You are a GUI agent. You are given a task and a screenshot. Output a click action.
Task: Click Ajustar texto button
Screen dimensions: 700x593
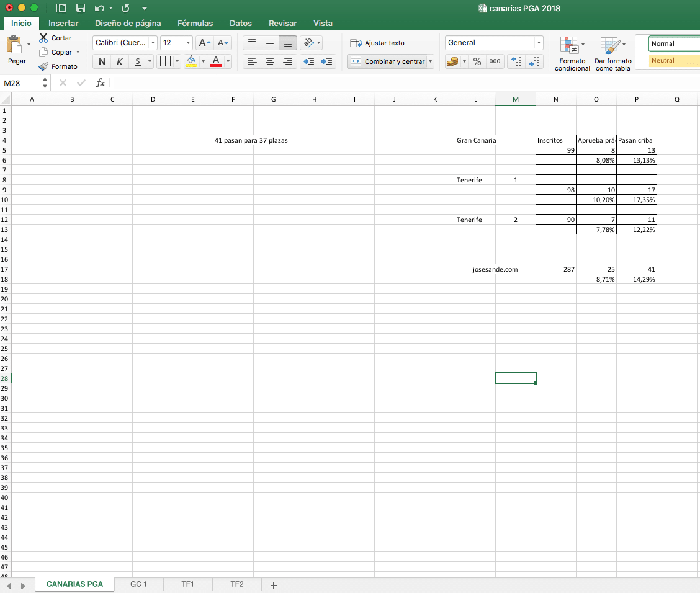click(377, 43)
